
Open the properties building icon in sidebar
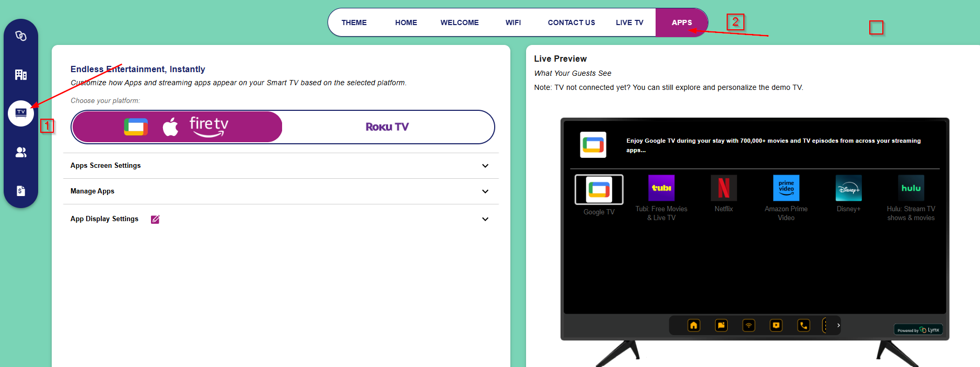point(21,75)
